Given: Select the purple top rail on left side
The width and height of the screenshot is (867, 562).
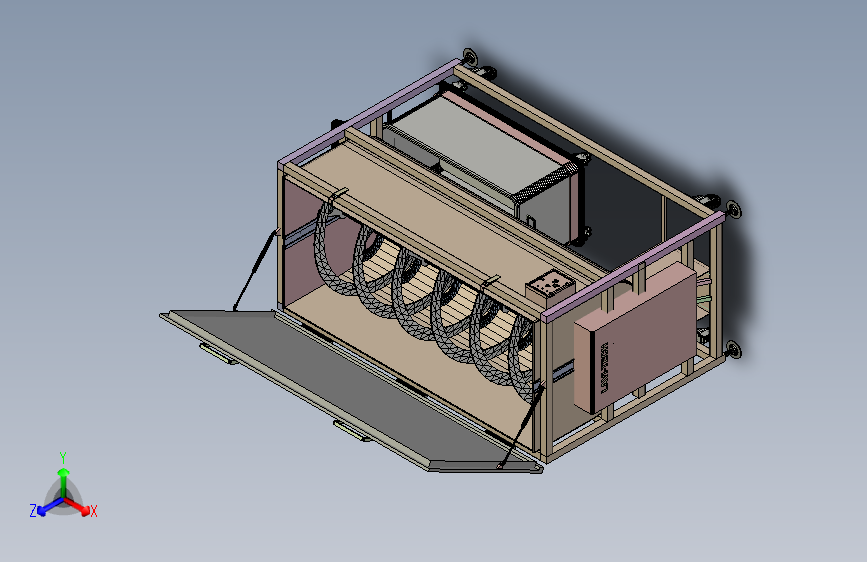Looking at the screenshot, I should pyautogui.click(x=369, y=112).
